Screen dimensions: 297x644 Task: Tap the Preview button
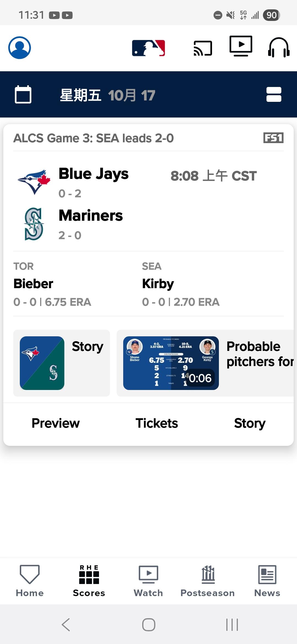56,423
